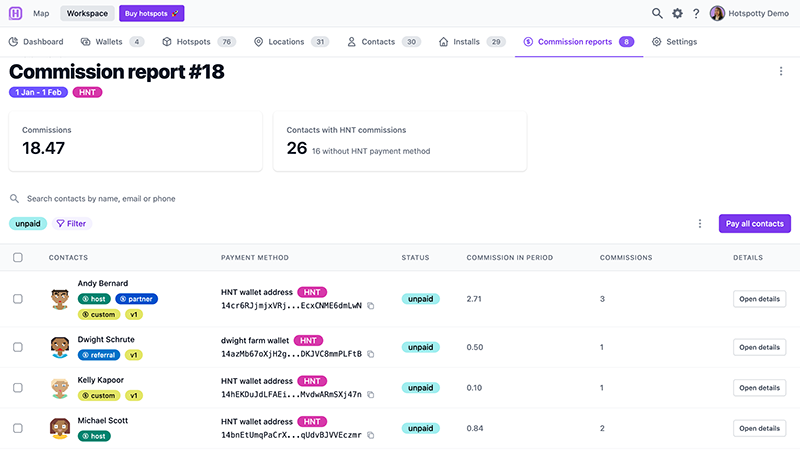The width and height of the screenshot is (800, 456).
Task: Open the report's three-dot options menu
Action: (x=781, y=71)
